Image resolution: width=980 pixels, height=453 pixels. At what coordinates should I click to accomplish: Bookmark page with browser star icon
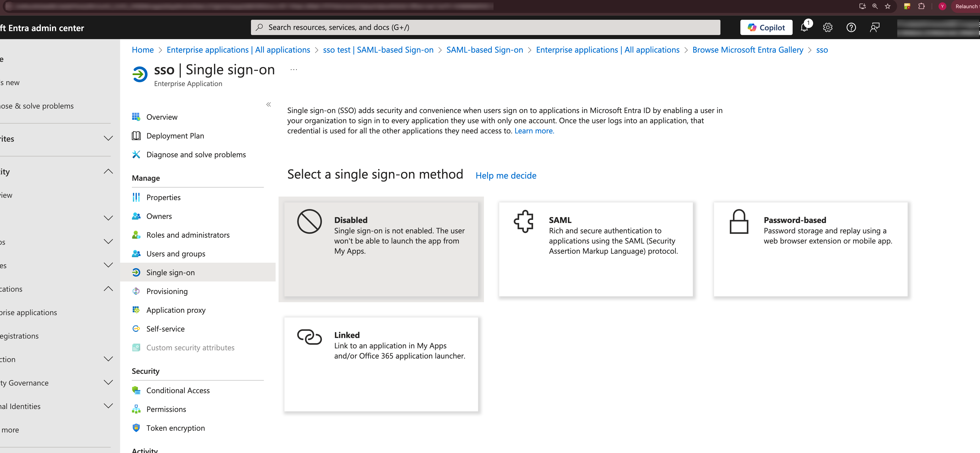coord(887,6)
